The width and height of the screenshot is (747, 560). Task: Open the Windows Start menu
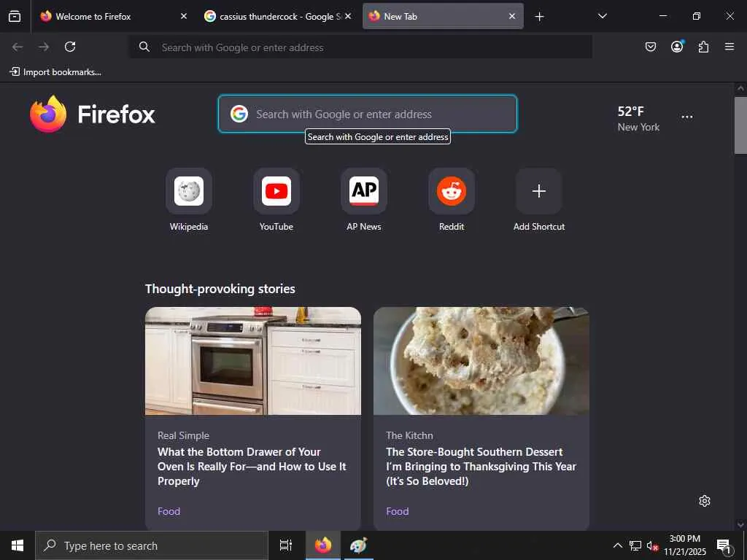[18, 545]
